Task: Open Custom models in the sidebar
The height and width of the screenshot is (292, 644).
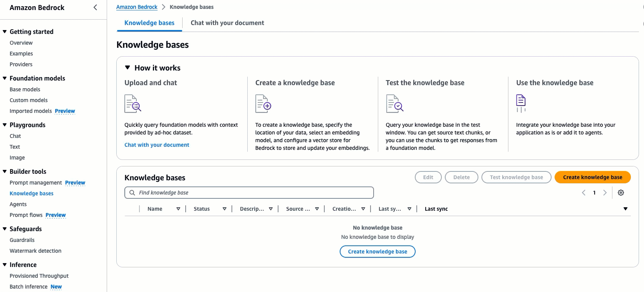Action: click(x=29, y=100)
